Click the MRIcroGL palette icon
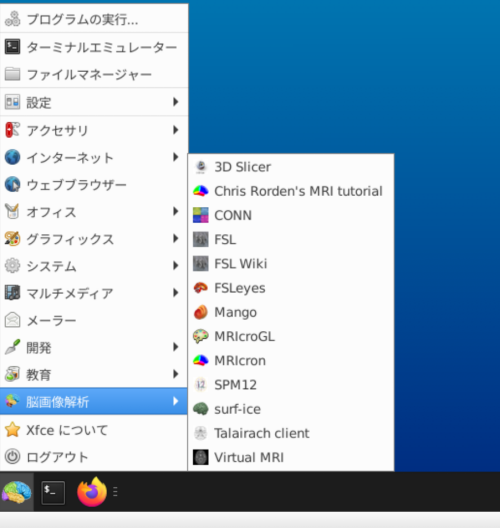500x528 pixels. pyautogui.click(x=201, y=336)
